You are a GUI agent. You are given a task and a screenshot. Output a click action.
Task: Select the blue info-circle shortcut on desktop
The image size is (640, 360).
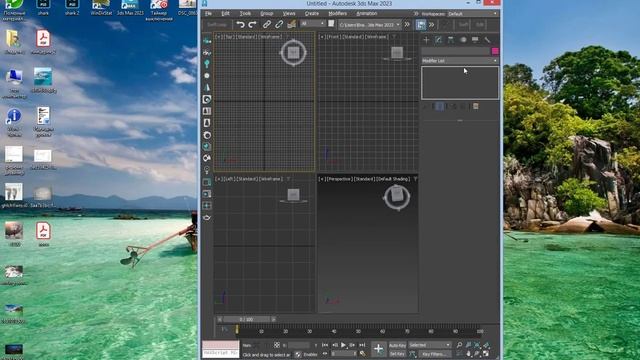click(13, 122)
